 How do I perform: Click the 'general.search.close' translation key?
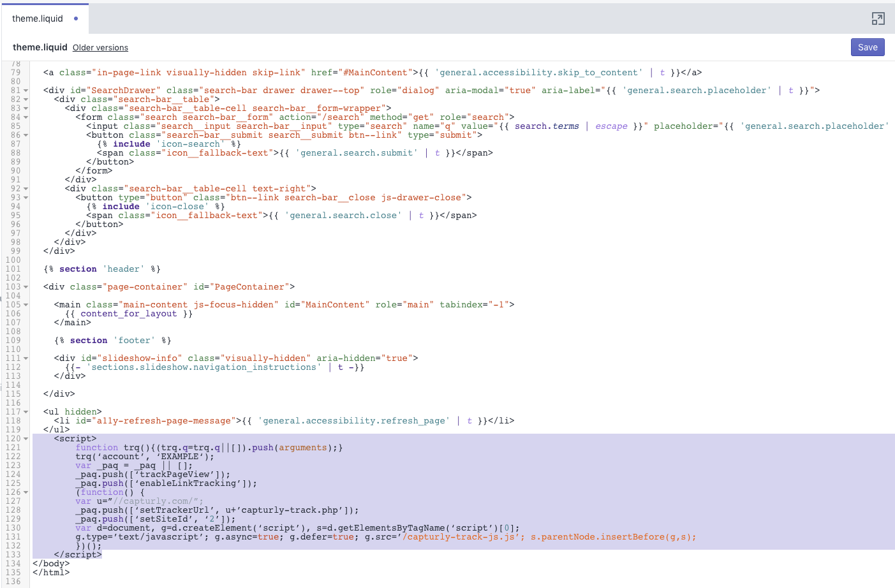pyautogui.click(x=343, y=216)
